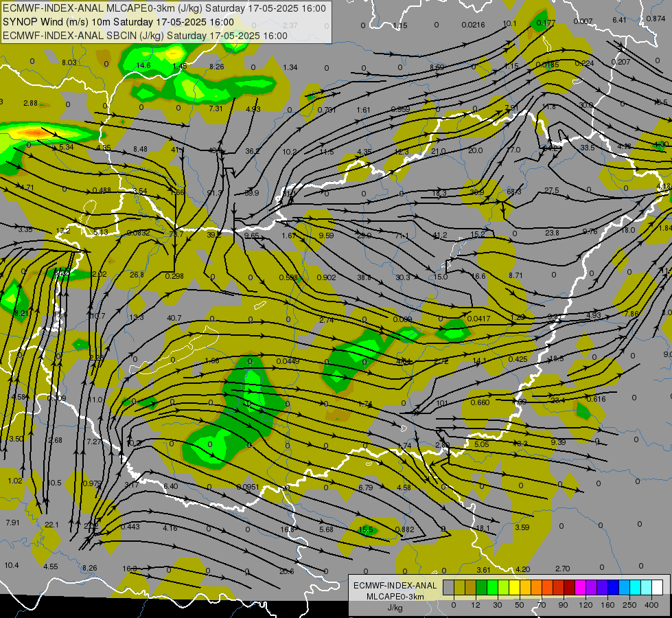The height and width of the screenshot is (618, 672).
Task: Click the ECMWF-INDEX-ANAL label in the legend
Action: click(x=395, y=586)
